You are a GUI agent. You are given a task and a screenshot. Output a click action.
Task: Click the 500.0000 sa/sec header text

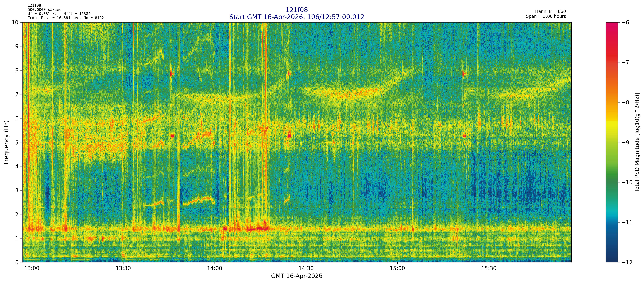(45, 10)
